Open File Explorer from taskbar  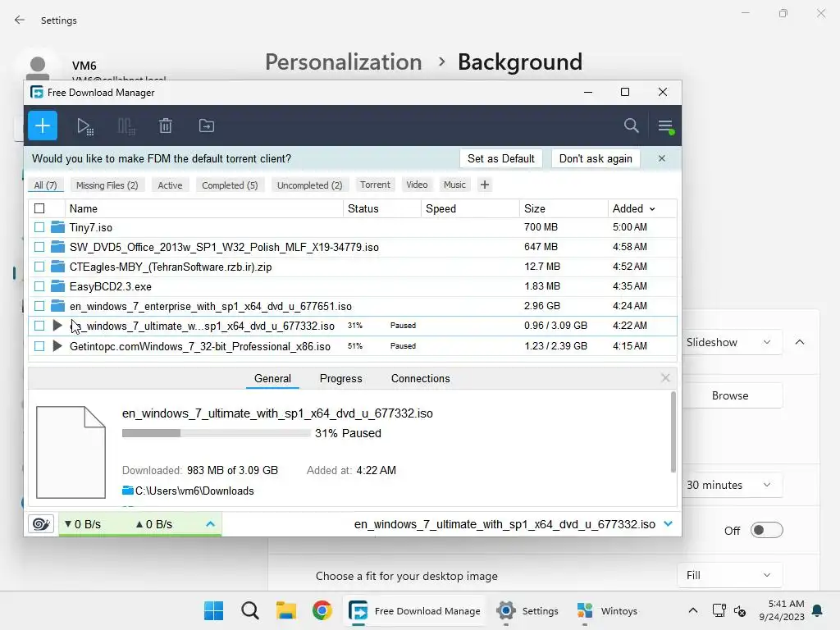pyautogui.click(x=286, y=610)
